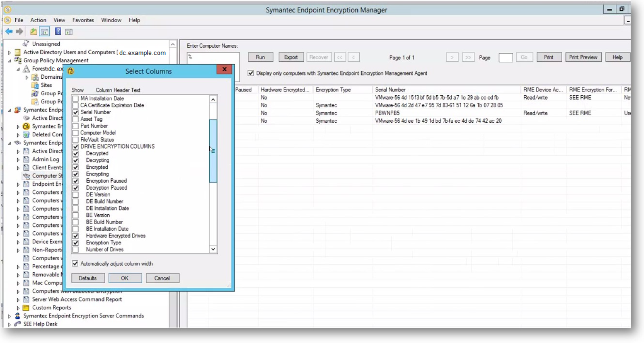The height and width of the screenshot is (343, 644).
Task: Open the View menu
Action: [x=59, y=20]
